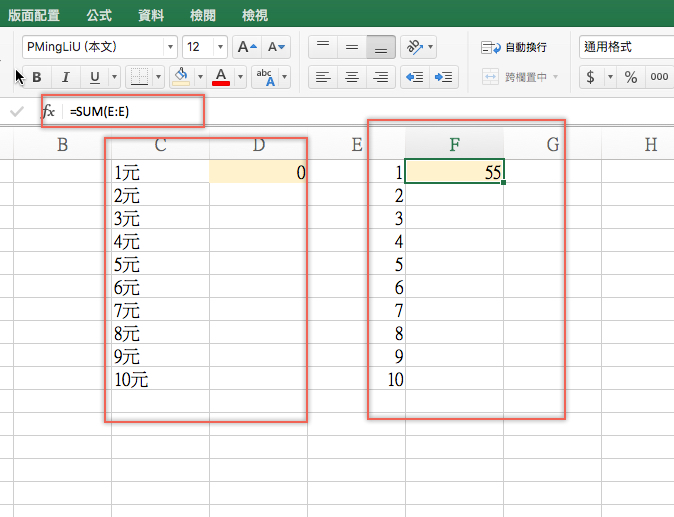Align cell content to the top

pos(322,47)
